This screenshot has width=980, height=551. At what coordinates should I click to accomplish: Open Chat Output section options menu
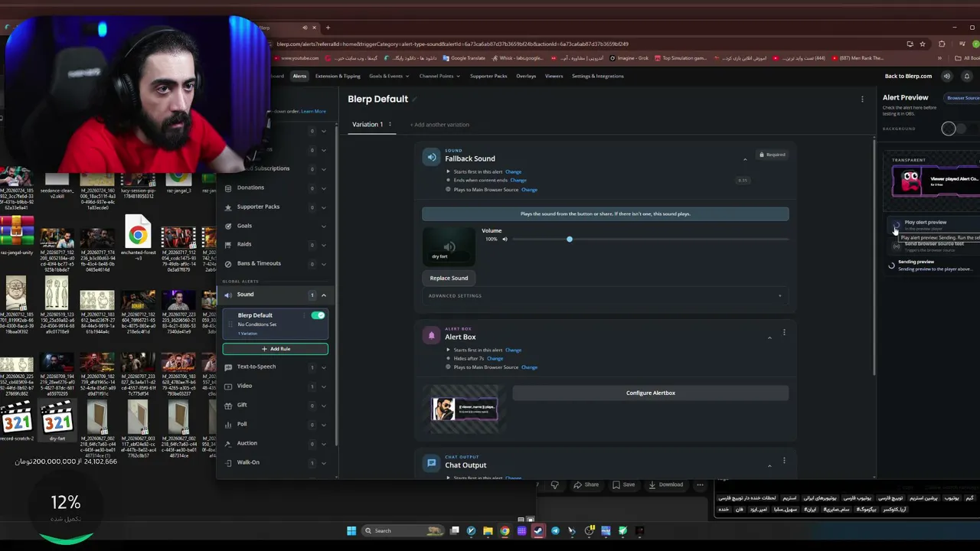[x=784, y=461]
